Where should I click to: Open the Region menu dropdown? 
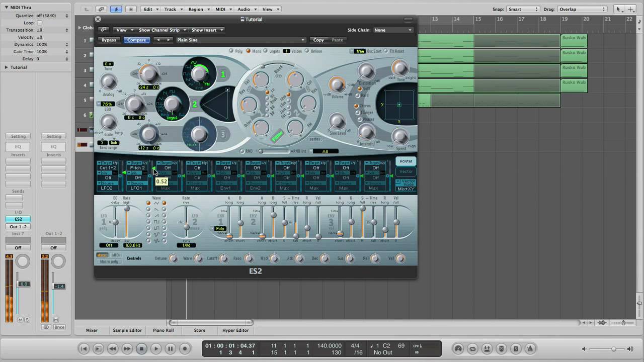[x=198, y=9]
